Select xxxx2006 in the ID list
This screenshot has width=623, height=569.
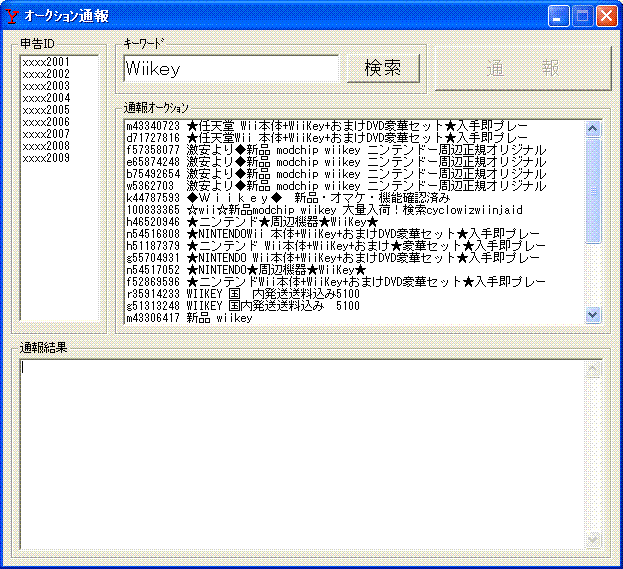59,122
